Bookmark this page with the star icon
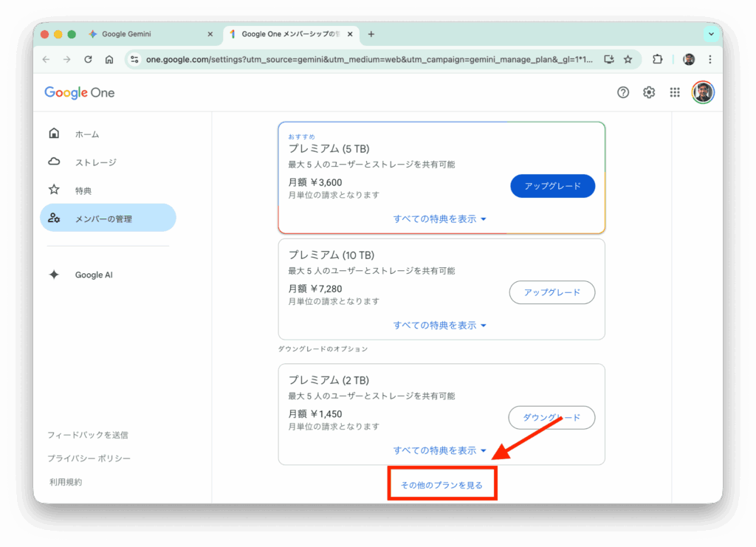The image size is (756, 547). coord(628,60)
